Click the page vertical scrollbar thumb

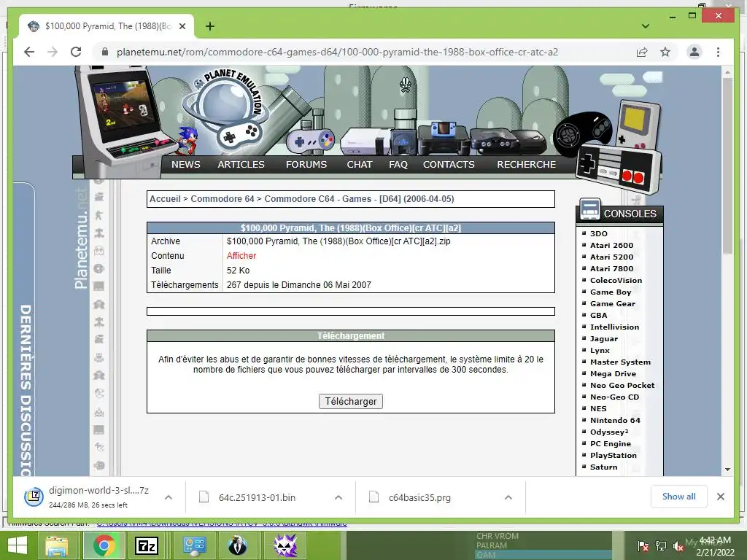coord(727,167)
